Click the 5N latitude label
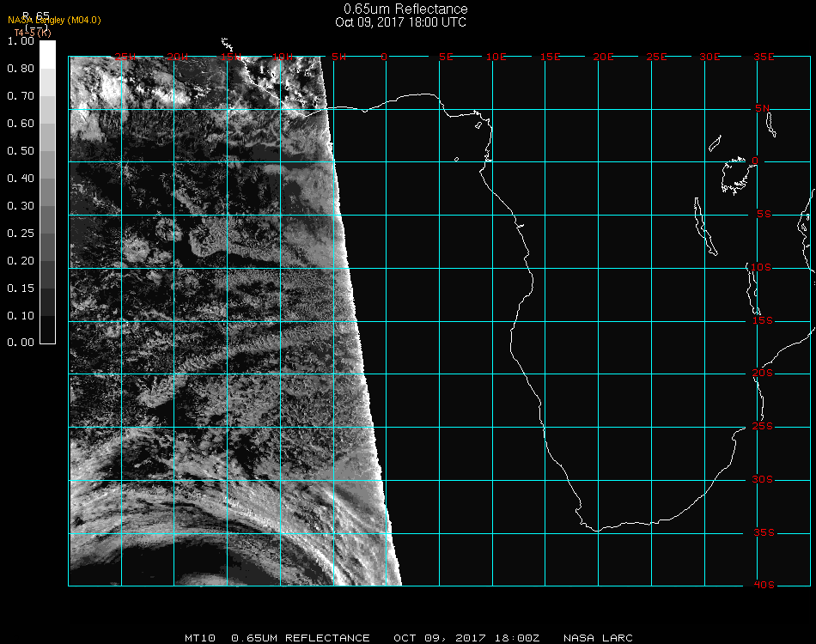Viewport: 816px width, 644px height. [x=763, y=108]
